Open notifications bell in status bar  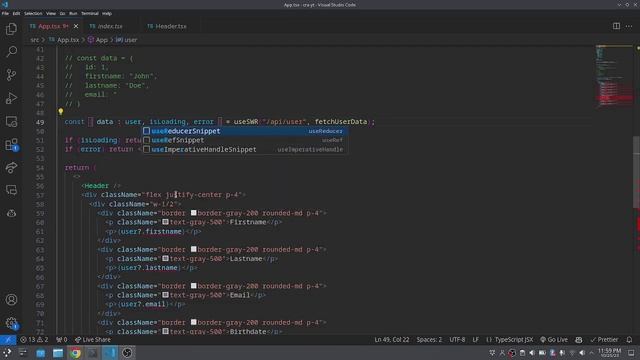coord(629,340)
